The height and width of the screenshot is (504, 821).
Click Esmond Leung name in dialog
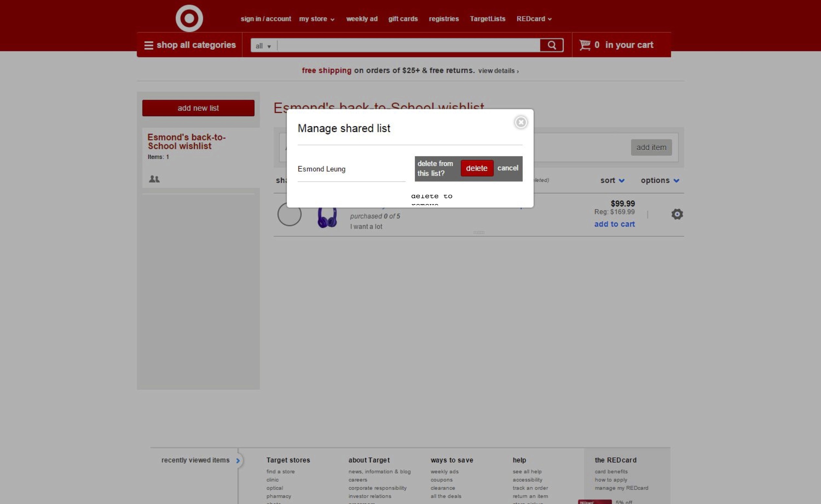[x=321, y=169]
